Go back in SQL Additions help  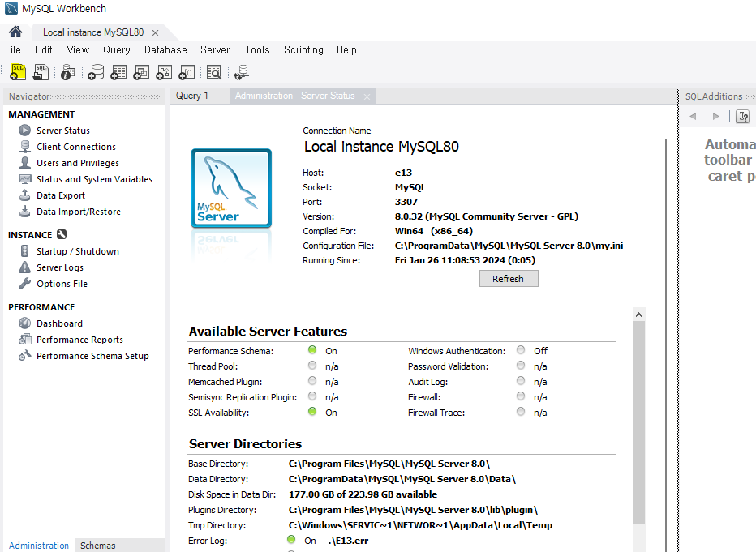click(x=693, y=116)
